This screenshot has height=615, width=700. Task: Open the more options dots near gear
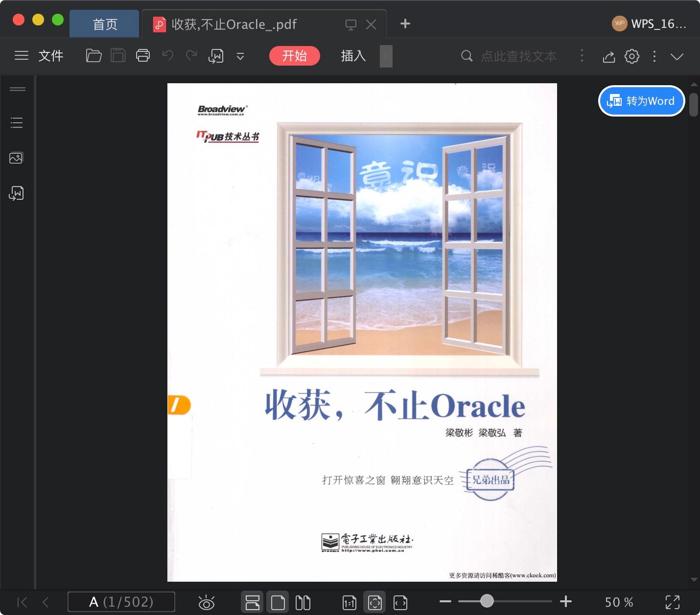(654, 56)
